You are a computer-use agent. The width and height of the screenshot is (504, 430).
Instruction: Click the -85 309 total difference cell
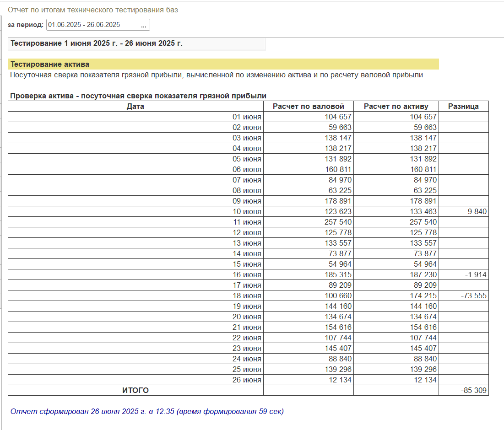click(x=464, y=391)
